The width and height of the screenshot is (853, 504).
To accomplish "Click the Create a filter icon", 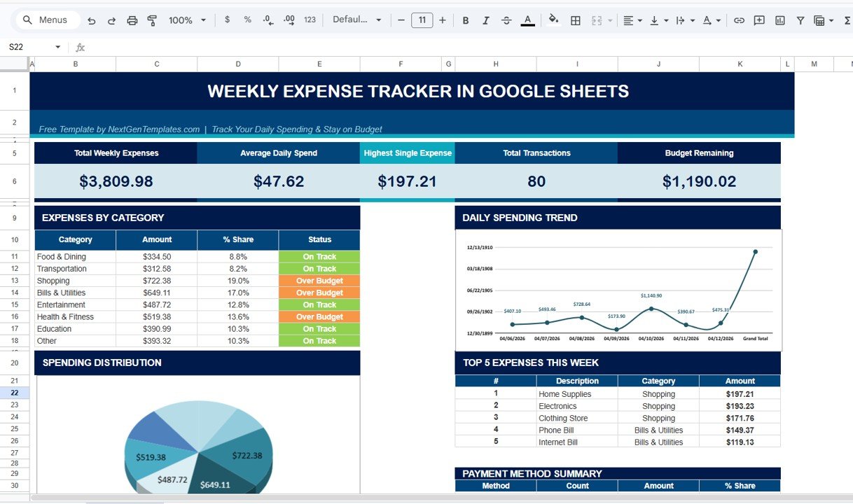I will (x=800, y=20).
